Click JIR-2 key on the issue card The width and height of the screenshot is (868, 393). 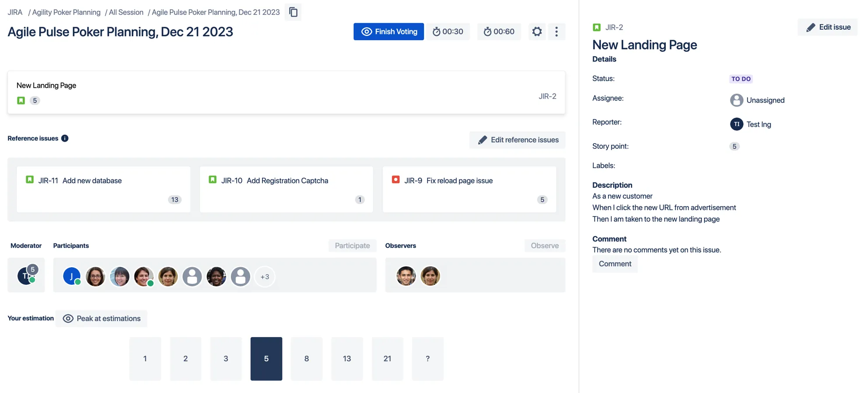[547, 96]
